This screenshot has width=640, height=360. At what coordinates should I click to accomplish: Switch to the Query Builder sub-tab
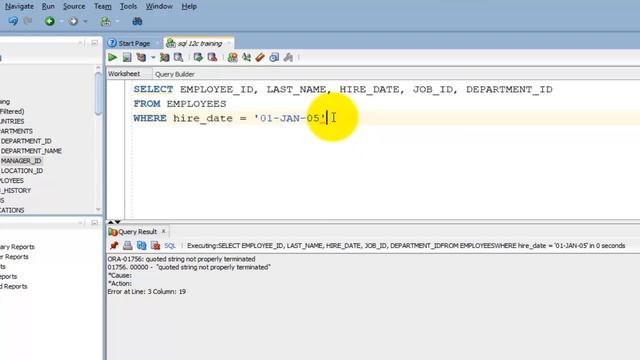pos(175,74)
